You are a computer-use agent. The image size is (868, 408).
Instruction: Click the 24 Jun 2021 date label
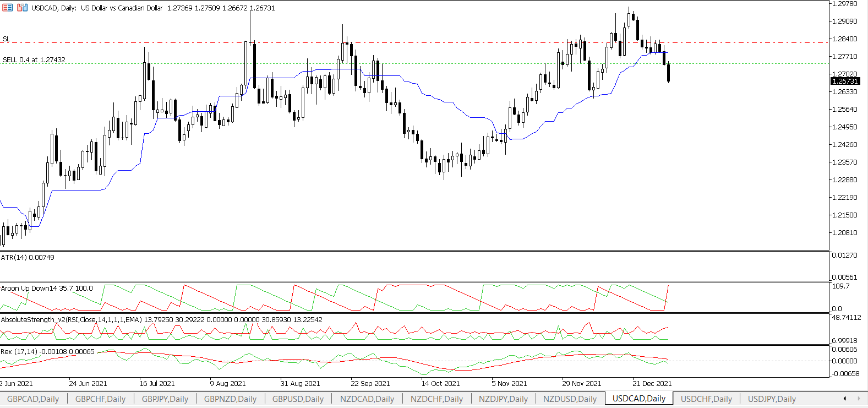coord(88,384)
